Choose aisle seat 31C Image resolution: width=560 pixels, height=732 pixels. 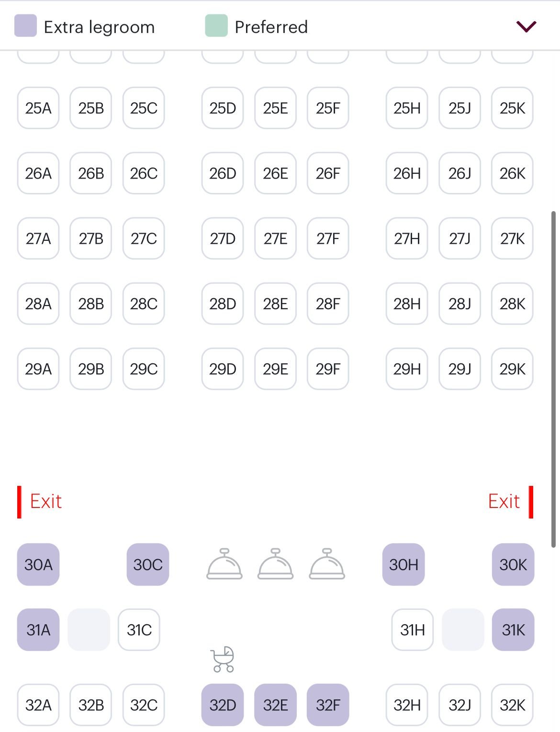pyautogui.click(x=139, y=630)
